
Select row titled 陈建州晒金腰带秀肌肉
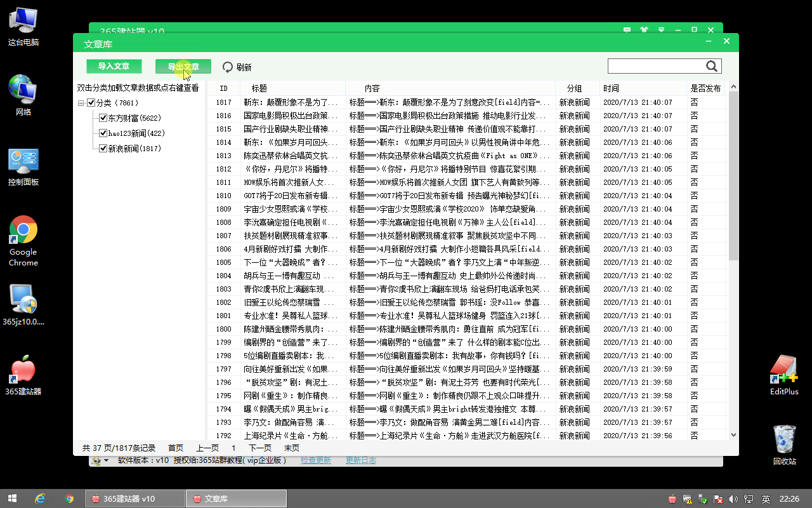[x=467, y=329]
